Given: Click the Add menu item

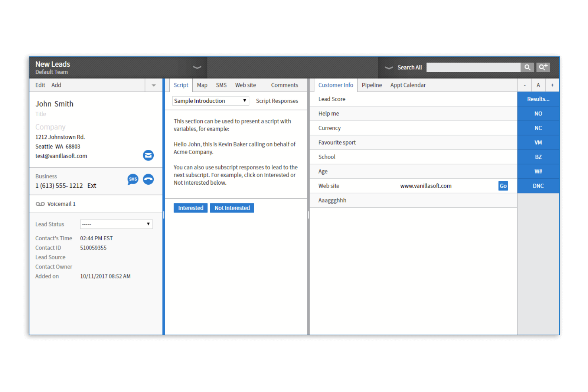Looking at the screenshot, I should coord(56,85).
